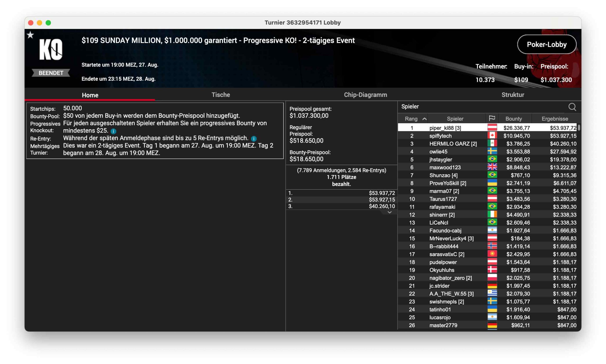Select the first-place payout row
Image resolution: width=606 pixels, height=364 pixels.
[341, 193]
